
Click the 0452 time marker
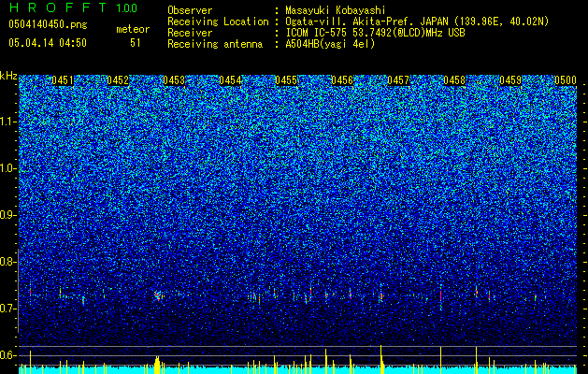[118, 80]
